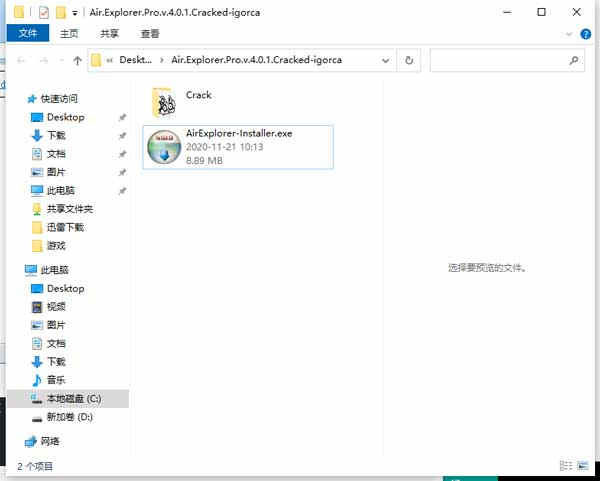Click the title bar folder icon
The image size is (600, 481).
point(19,12)
